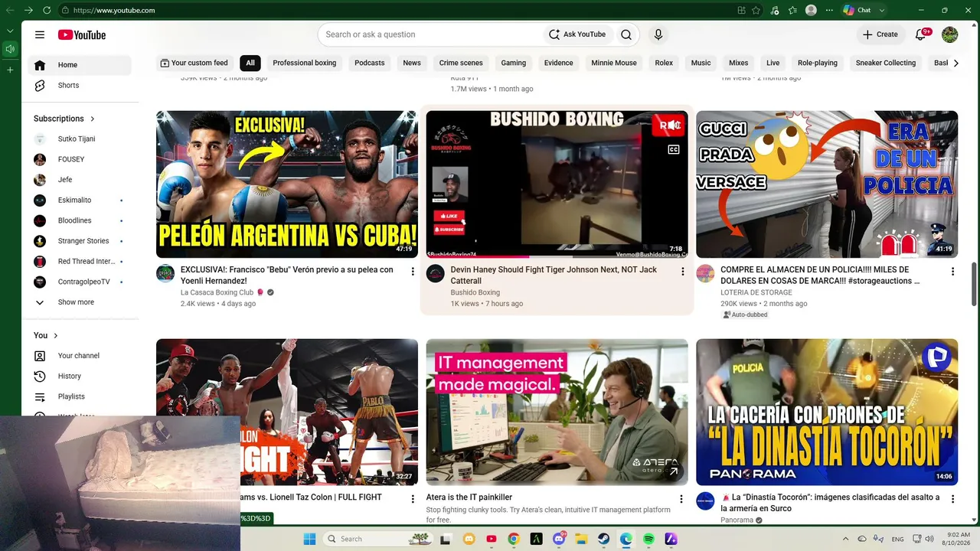Expand the Subscriptions section arrow
The image size is (980, 551).
point(93,119)
